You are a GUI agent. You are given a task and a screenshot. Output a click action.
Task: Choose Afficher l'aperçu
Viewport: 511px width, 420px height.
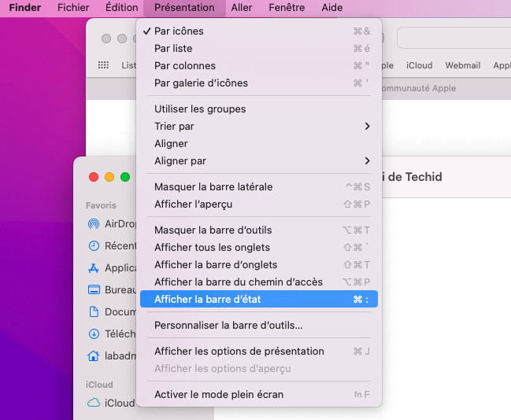coord(259,204)
